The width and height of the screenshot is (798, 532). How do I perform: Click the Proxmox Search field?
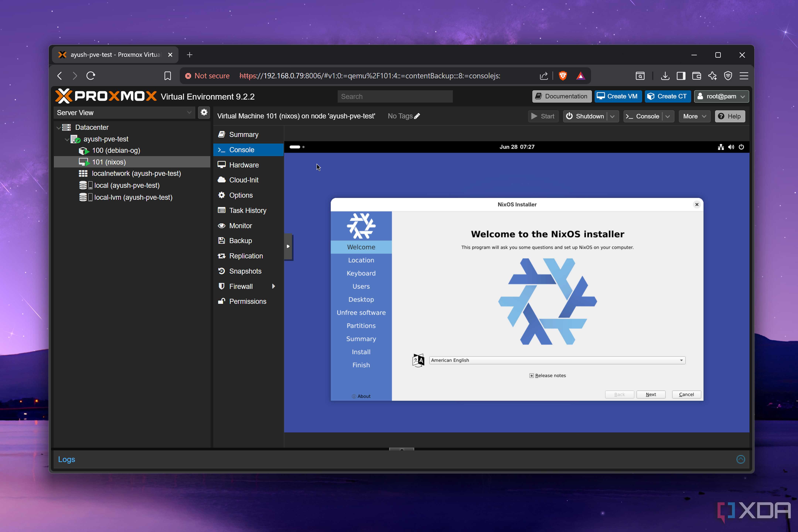click(x=395, y=97)
